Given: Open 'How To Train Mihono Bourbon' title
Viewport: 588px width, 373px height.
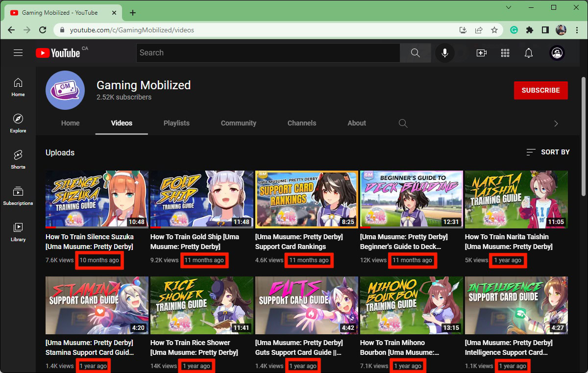Looking at the screenshot, I should 399,348.
